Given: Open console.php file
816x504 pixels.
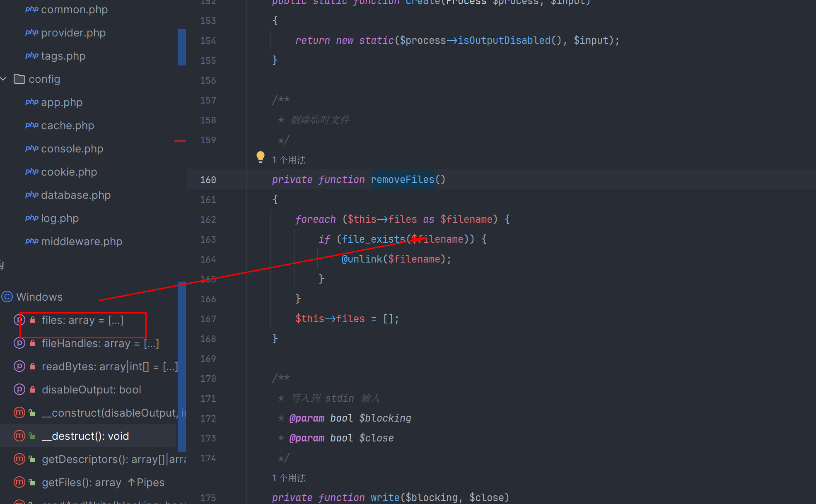Looking at the screenshot, I should click(x=72, y=149).
